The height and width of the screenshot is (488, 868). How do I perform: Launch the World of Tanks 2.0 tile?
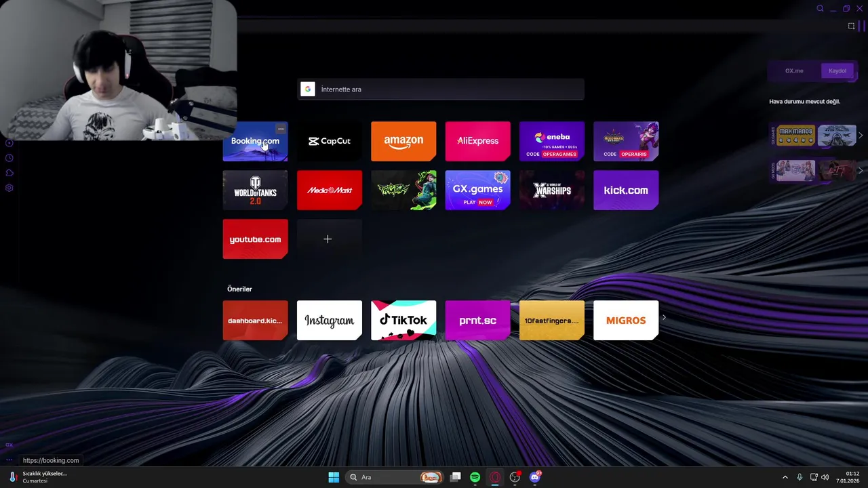pyautogui.click(x=255, y=190)
